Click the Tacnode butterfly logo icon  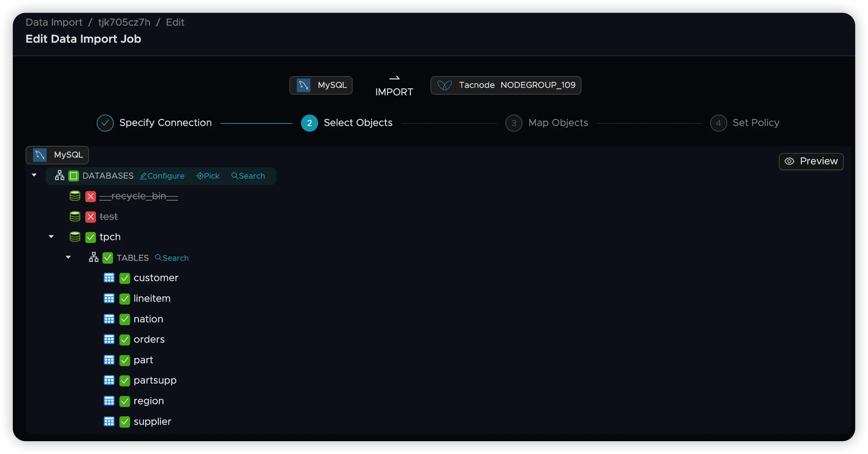[444, 85]
